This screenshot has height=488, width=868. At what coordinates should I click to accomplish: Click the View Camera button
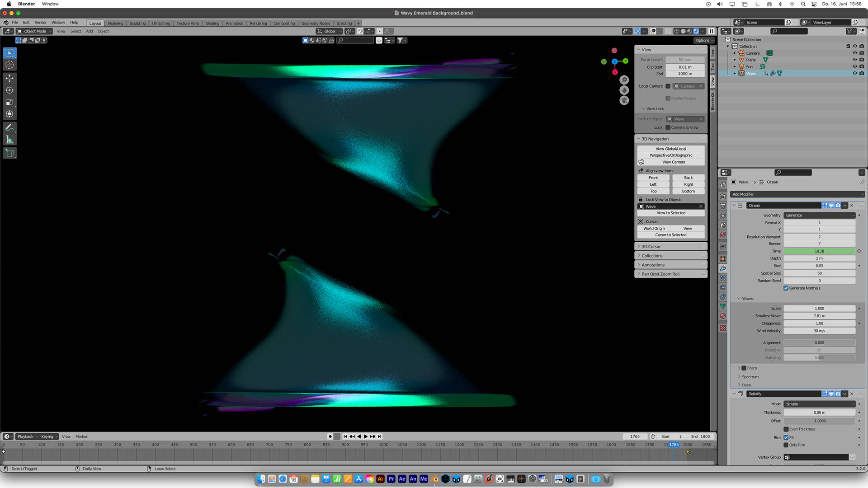coord(673,162)
